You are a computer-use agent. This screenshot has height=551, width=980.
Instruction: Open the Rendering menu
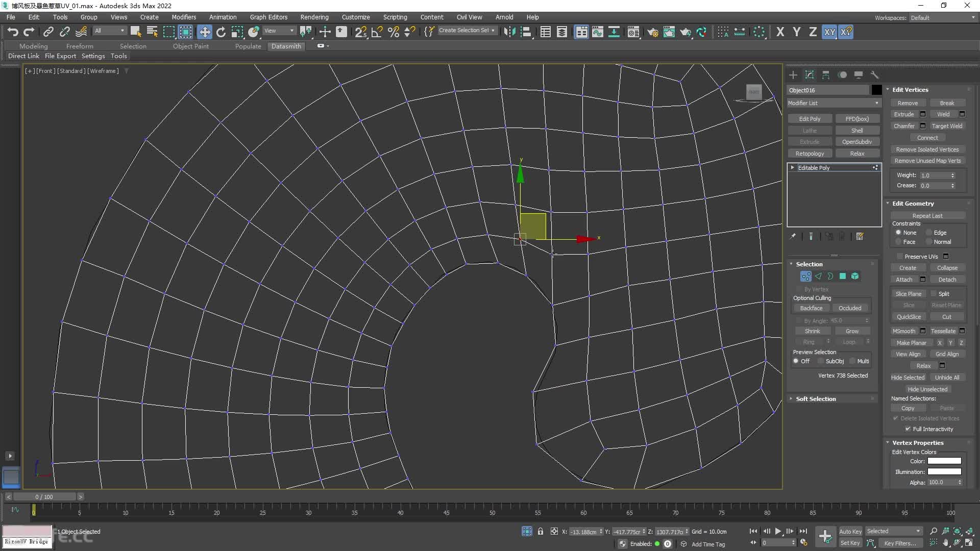314,17
